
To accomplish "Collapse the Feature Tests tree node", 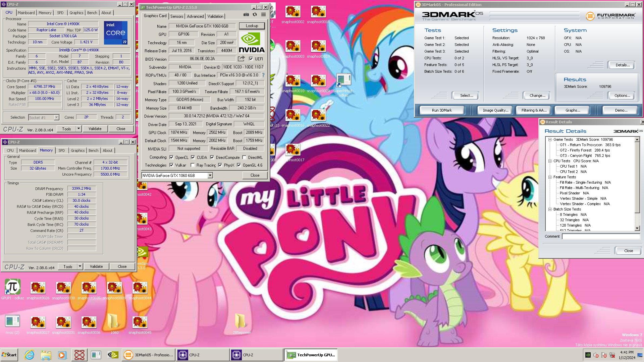I will (x=550, y=177).
